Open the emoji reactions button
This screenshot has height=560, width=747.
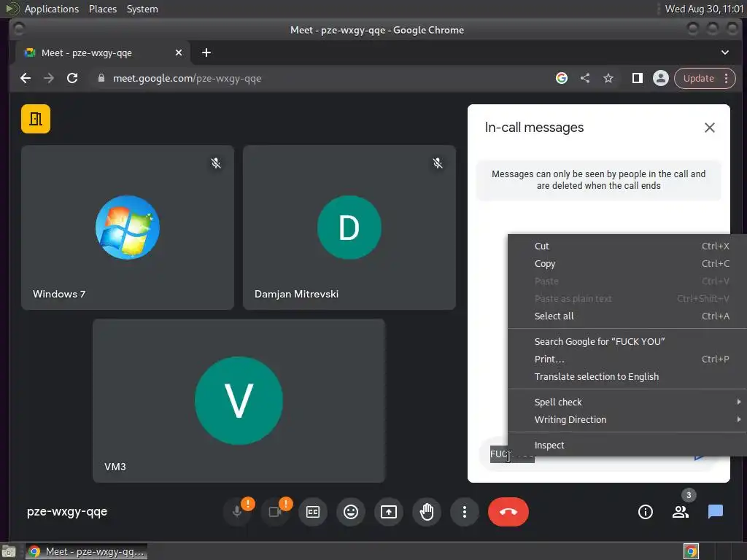click(351, 512)
